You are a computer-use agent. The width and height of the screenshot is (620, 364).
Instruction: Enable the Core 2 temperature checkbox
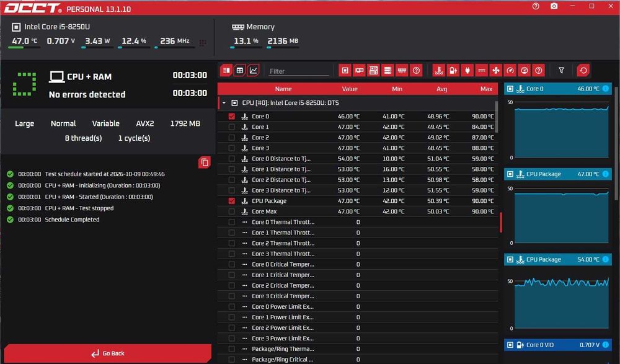(232, 137)
